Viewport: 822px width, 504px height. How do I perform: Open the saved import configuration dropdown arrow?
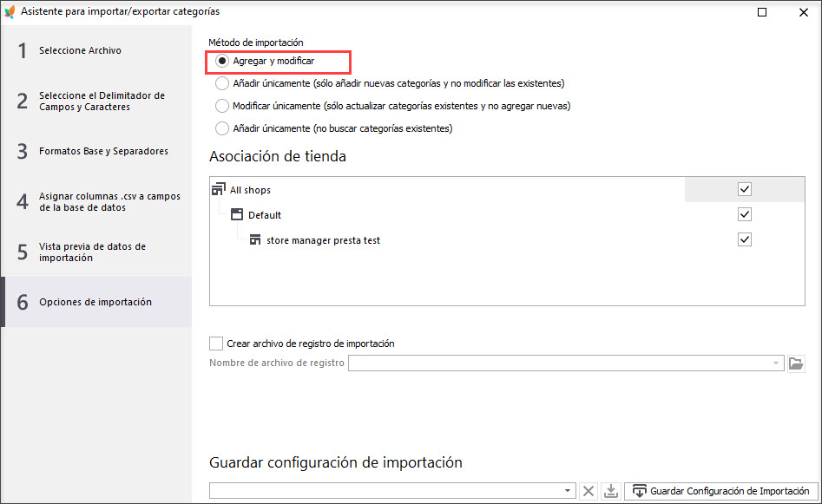click(568, 491)
